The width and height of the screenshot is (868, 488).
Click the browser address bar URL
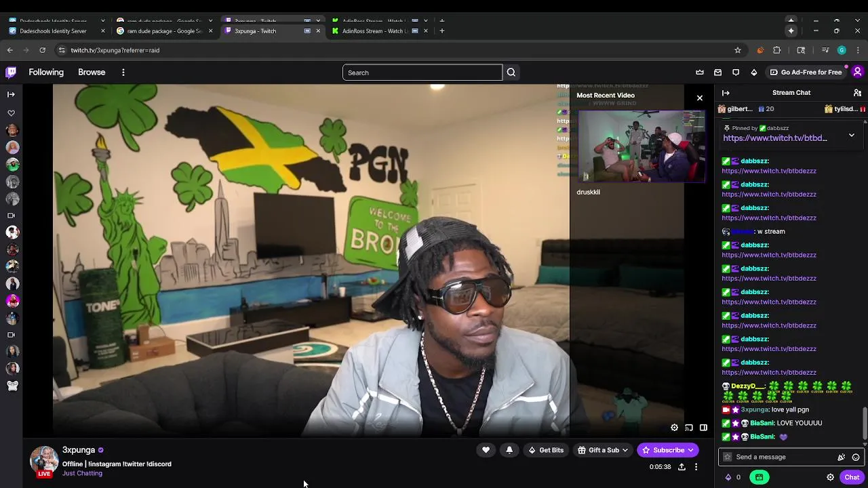click(115, 50)
